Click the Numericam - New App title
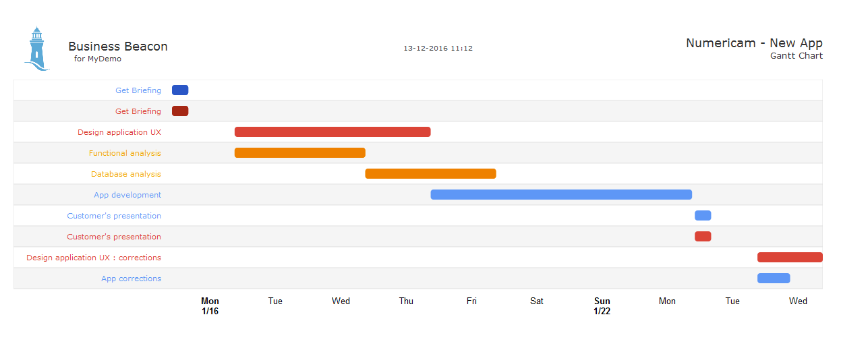 tap(754, 43)
